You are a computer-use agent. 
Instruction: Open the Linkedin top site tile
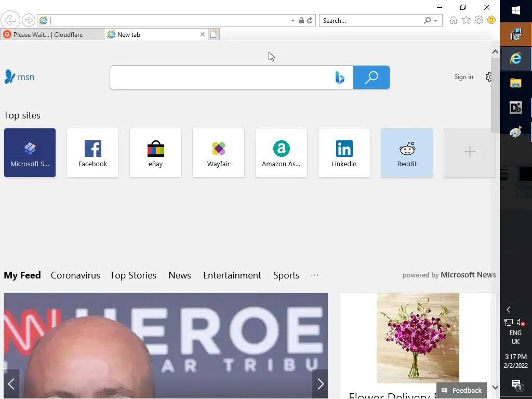[344, 153]
